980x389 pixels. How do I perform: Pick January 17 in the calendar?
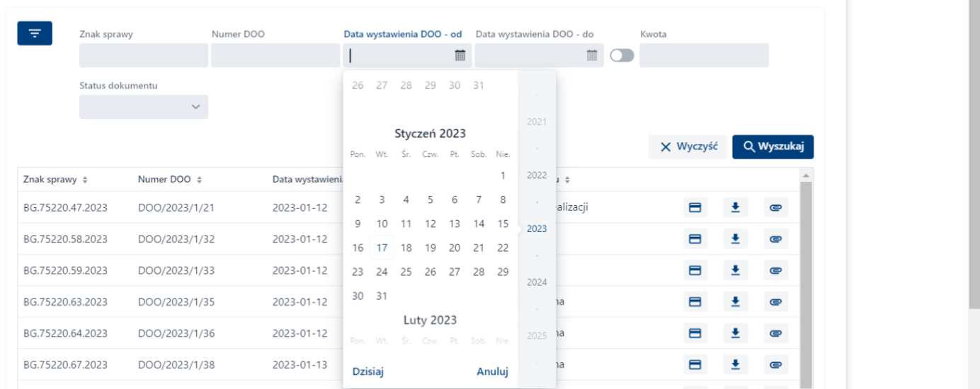coord(382,248)
